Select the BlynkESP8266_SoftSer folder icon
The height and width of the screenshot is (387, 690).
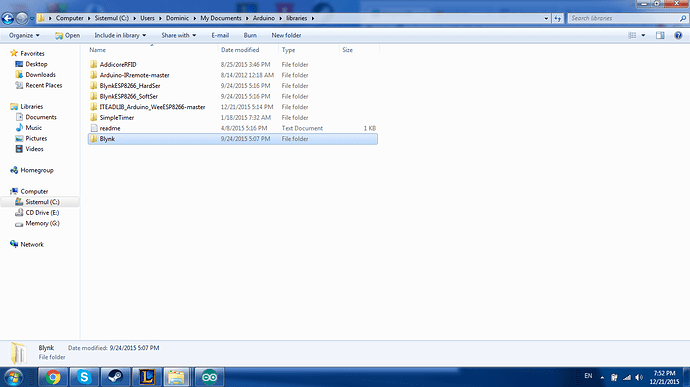click(93, 96)
